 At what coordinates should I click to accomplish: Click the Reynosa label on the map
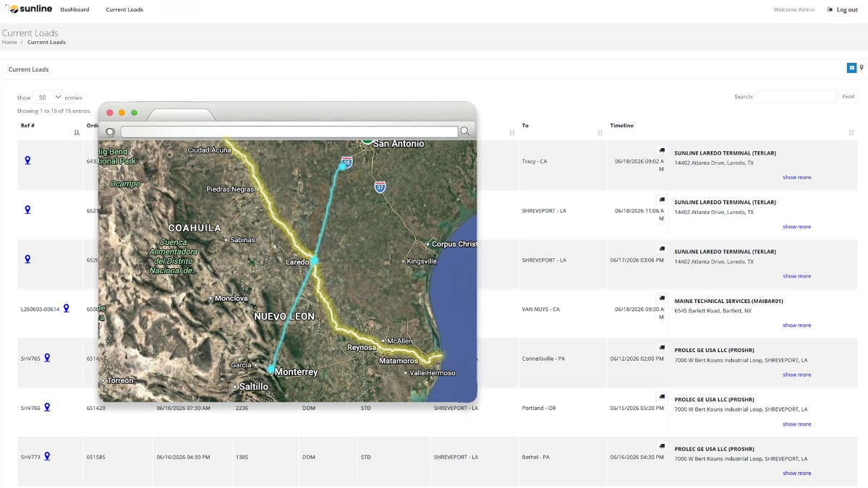(362, 348)
